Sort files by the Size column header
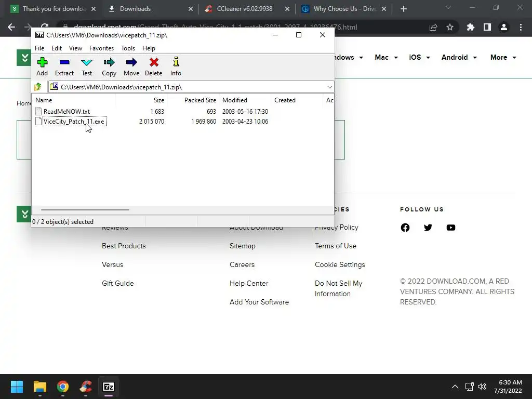532x399 pixels. point(141,100)
